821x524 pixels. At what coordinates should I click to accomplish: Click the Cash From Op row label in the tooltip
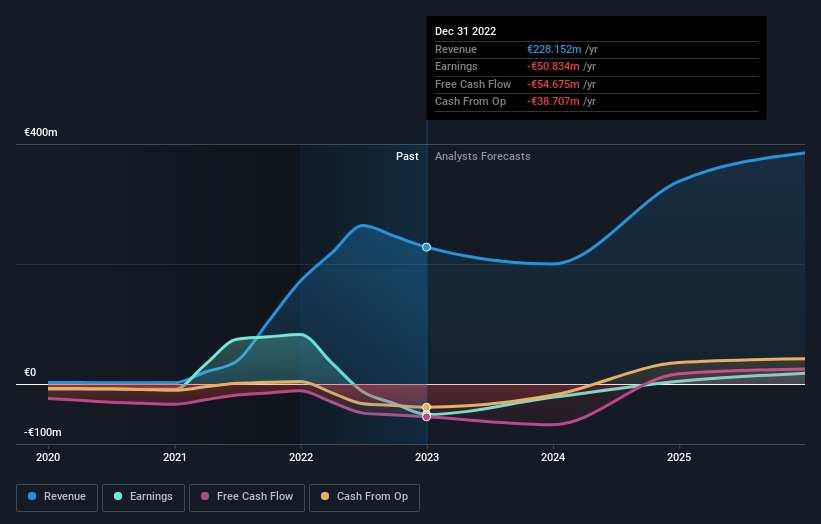[470, 102]
